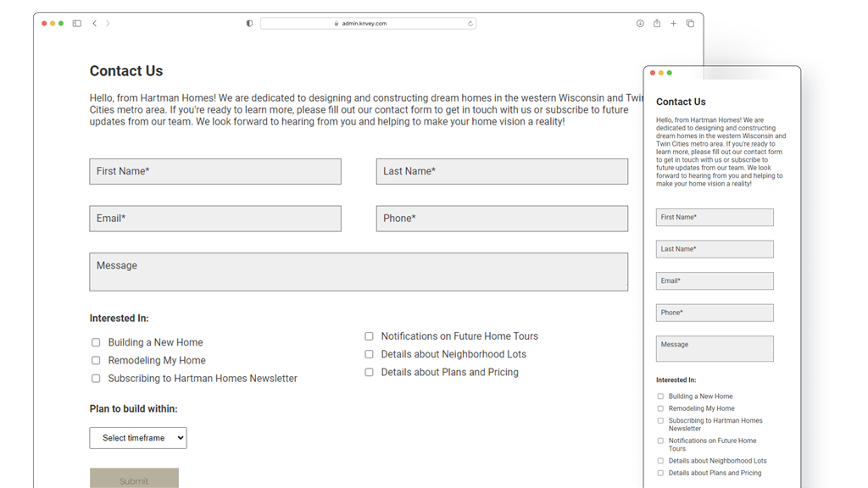Viewport: 868px width, 488px height.
Task: Open the downloads icon in browser toolbar
Action: coord(640,23)
